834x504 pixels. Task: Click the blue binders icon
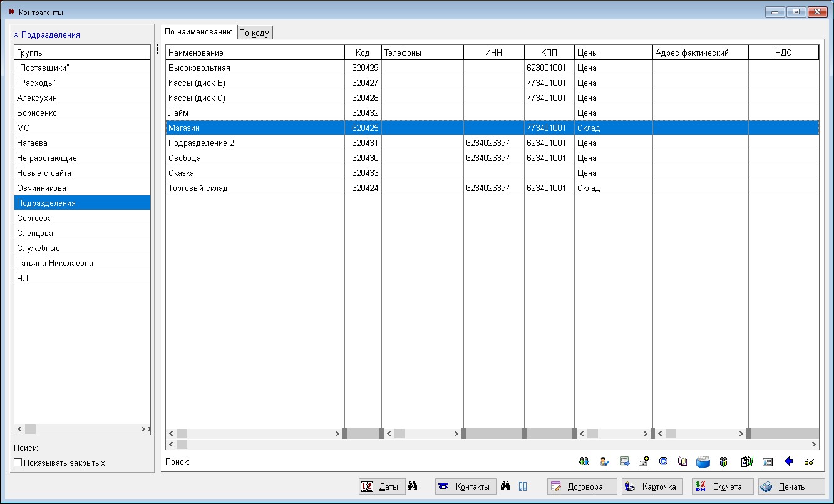[523, 486]
